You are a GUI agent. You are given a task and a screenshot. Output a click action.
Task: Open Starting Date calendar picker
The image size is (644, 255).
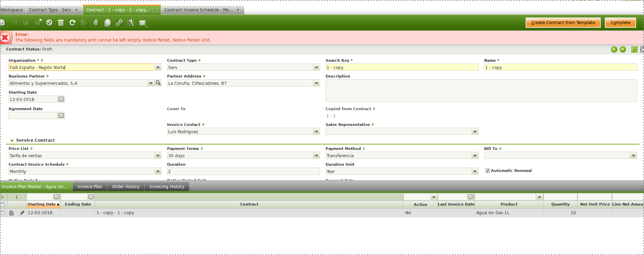61,99
